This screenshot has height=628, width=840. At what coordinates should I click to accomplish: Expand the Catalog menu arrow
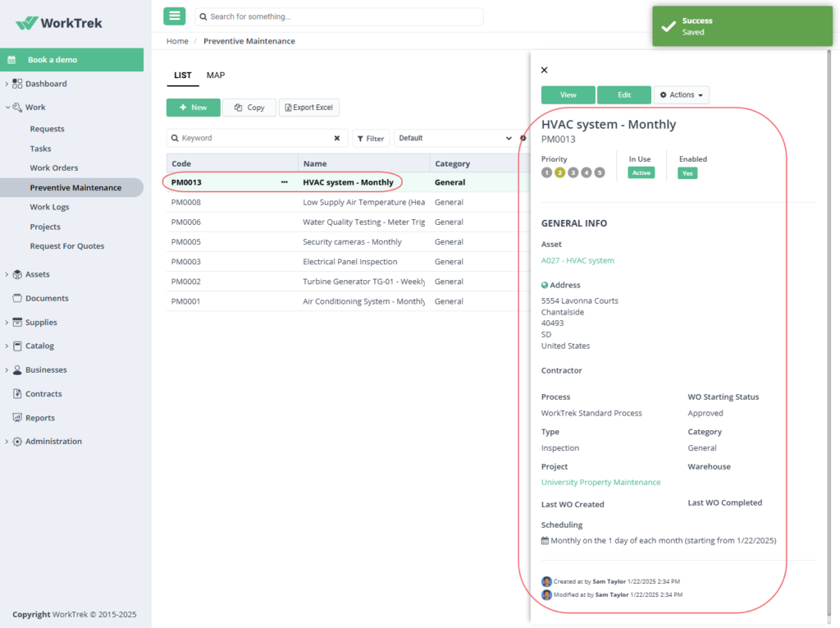(7, 346)
